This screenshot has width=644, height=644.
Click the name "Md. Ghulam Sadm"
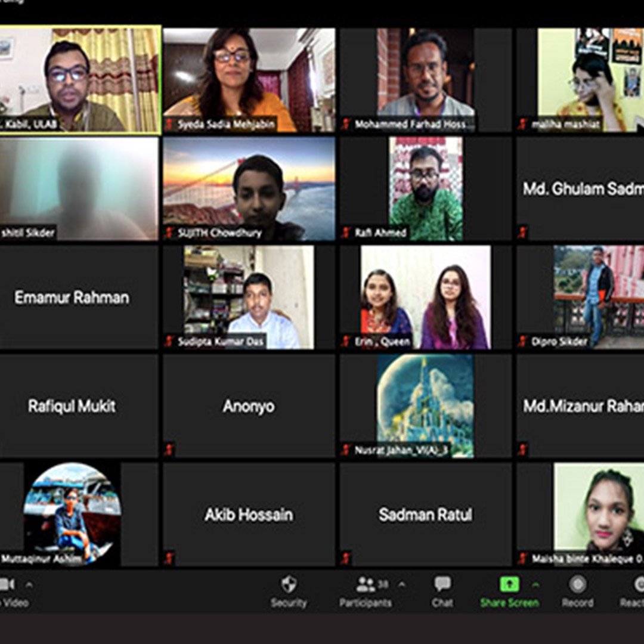(583, 189)
